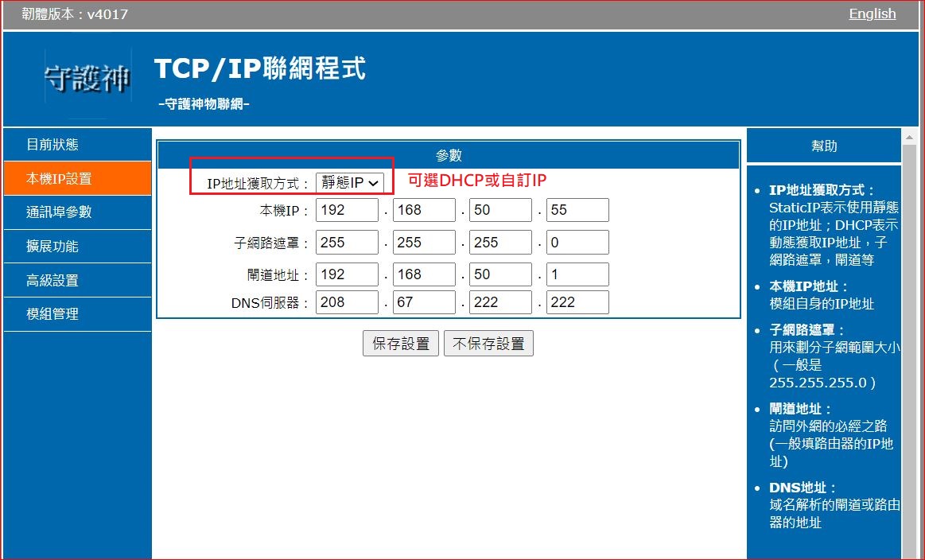Open the IP地址獲取方式 dropdown
Viewport: 925px width, 560px height.
click(350, 183)
